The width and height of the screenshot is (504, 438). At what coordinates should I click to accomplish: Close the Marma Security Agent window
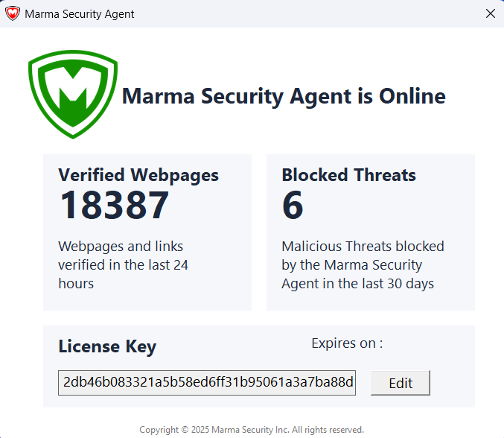tap(490, 13)
